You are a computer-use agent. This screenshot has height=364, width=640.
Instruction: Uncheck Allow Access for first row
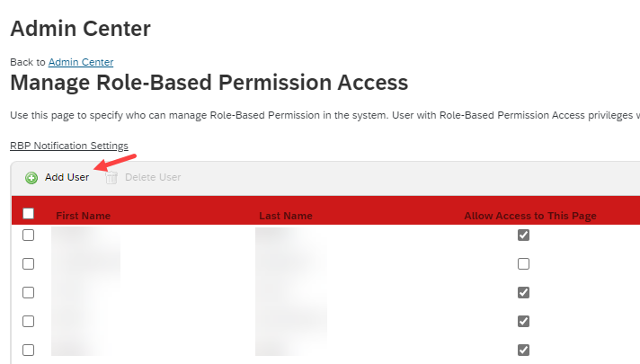tap(523, 235)
